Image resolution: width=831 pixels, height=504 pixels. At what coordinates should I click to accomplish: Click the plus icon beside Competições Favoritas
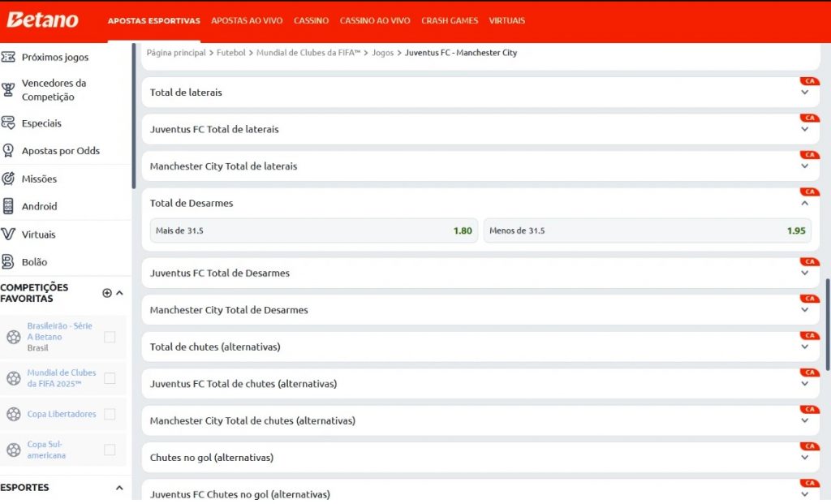[107, 293]
